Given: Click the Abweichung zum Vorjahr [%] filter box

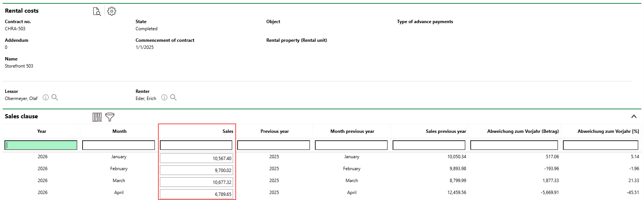Looking at the screenshot, I should pos(600,145).
